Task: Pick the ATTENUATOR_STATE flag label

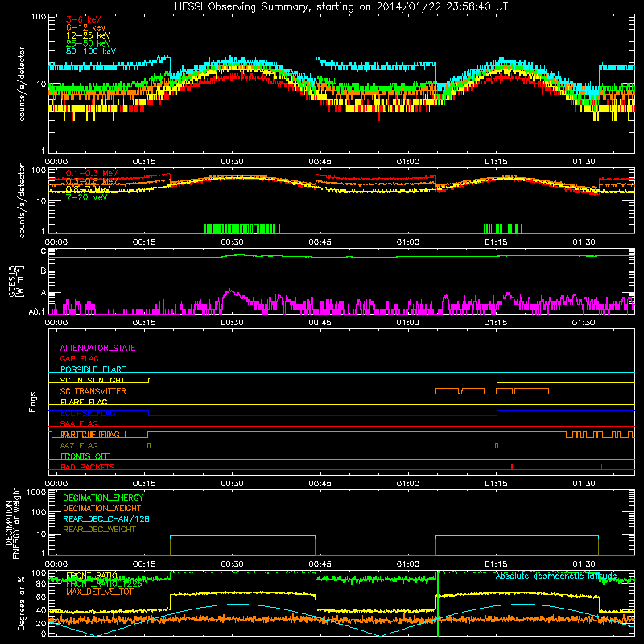Action: click(97, 349)
